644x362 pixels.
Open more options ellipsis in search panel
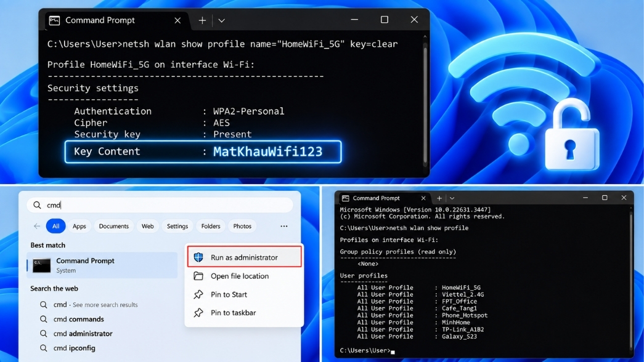(x=284, y=226)
